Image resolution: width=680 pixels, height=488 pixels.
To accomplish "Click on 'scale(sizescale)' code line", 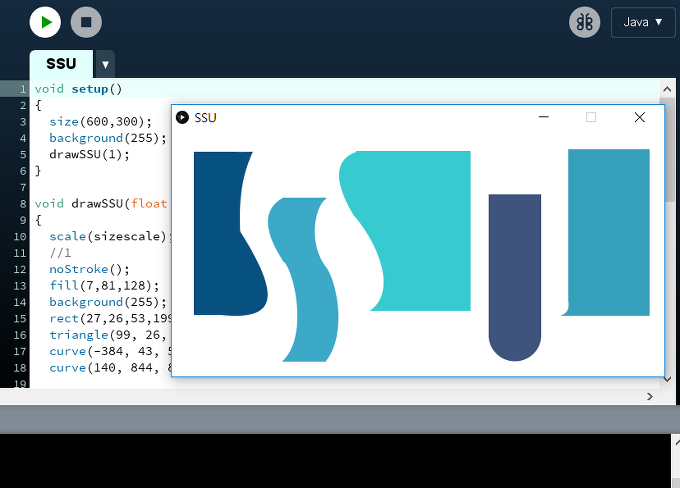I will coord(108,236).
